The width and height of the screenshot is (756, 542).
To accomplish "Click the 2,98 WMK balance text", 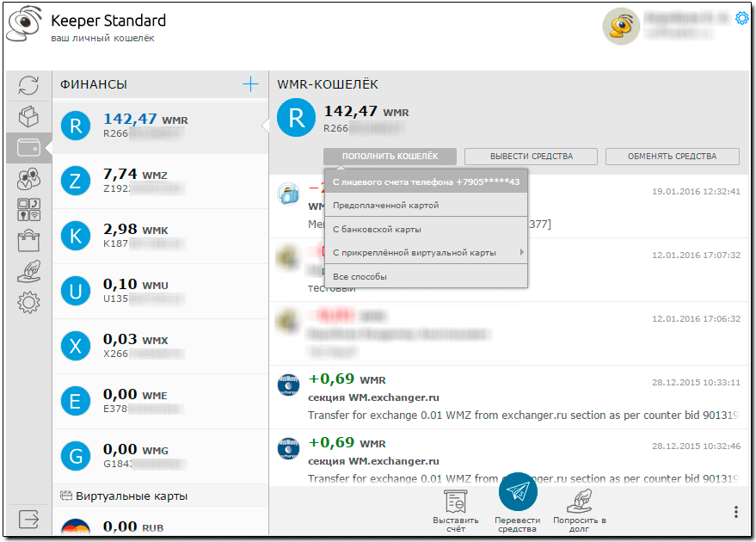I will (136, 229).
